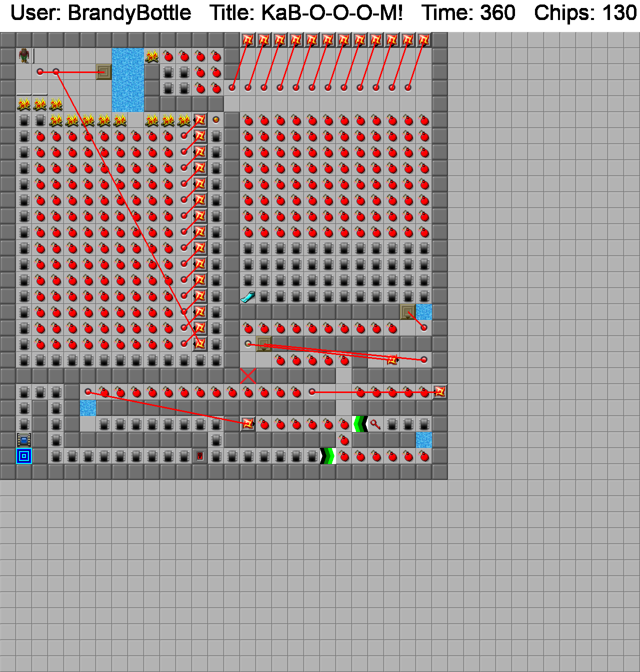The width and height of the screenshot is (640, 672).
Task: Click the Chip player character sprite
Action: pyautogui.click(x=24, y=55)
